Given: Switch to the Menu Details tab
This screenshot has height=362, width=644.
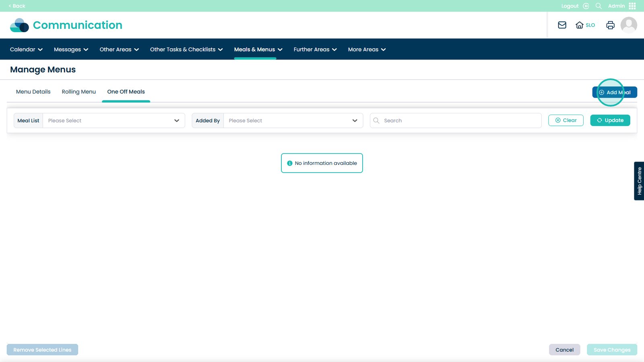Looking at the screenshot, I should 33,92.
